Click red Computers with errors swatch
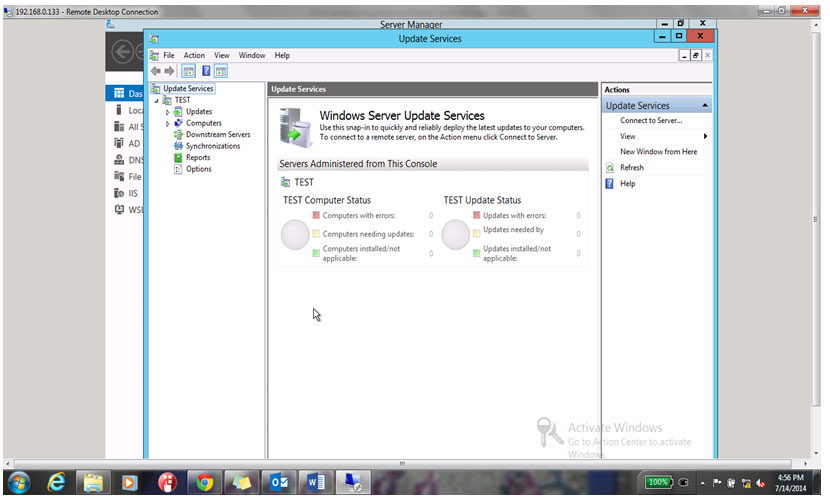Viewport: 830px width, 497px height. [x=316, y=215]
